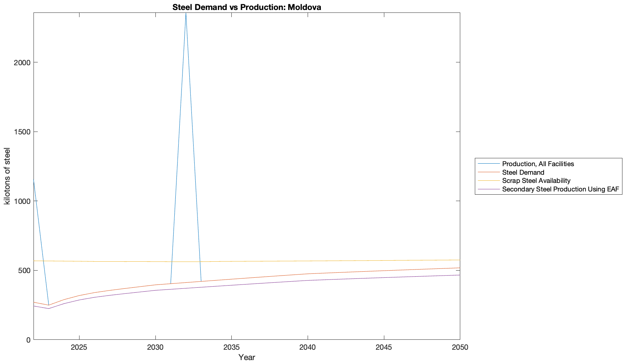
Task: Click the 2040 tick label on x-axis
Action: (308, 348)
